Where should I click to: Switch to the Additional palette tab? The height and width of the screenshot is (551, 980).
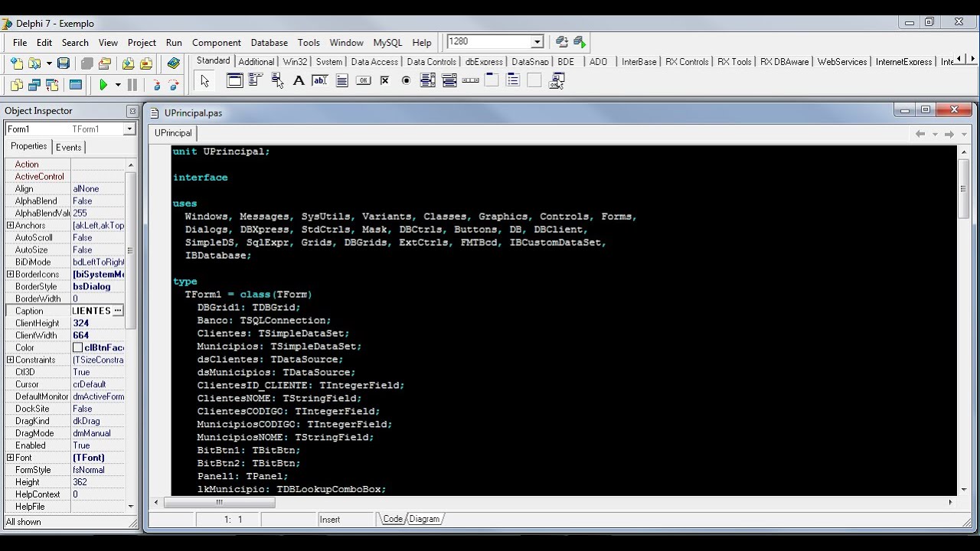(256, 62)
